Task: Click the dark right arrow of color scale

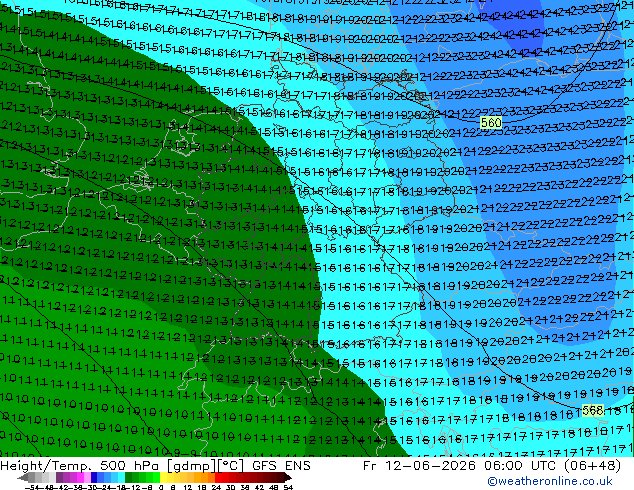Action: coord(288,478)
